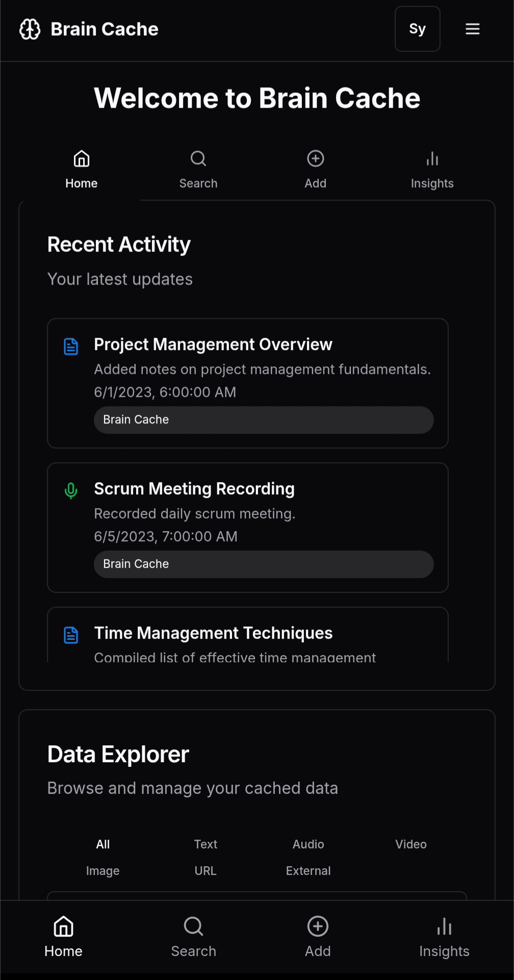Screen dimensions: 514x980
Task: Tap the Home icon in bottom navigation
Action: point(64,927)
